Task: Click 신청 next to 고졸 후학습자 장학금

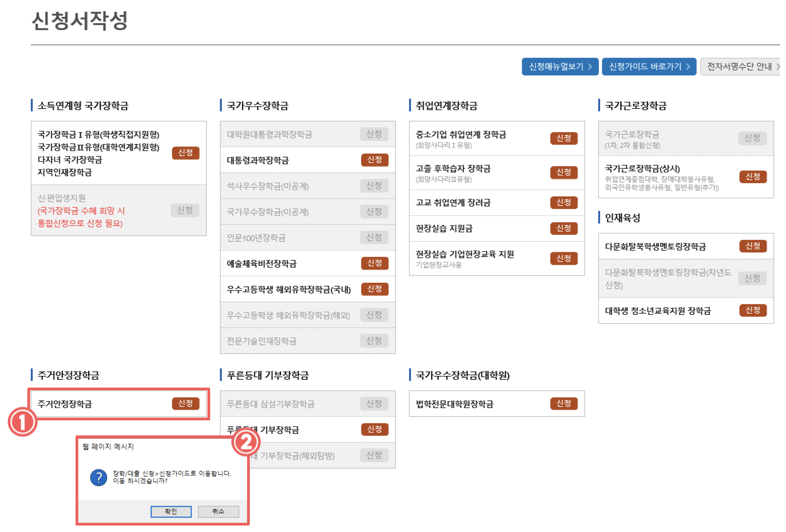Action: 564,172
